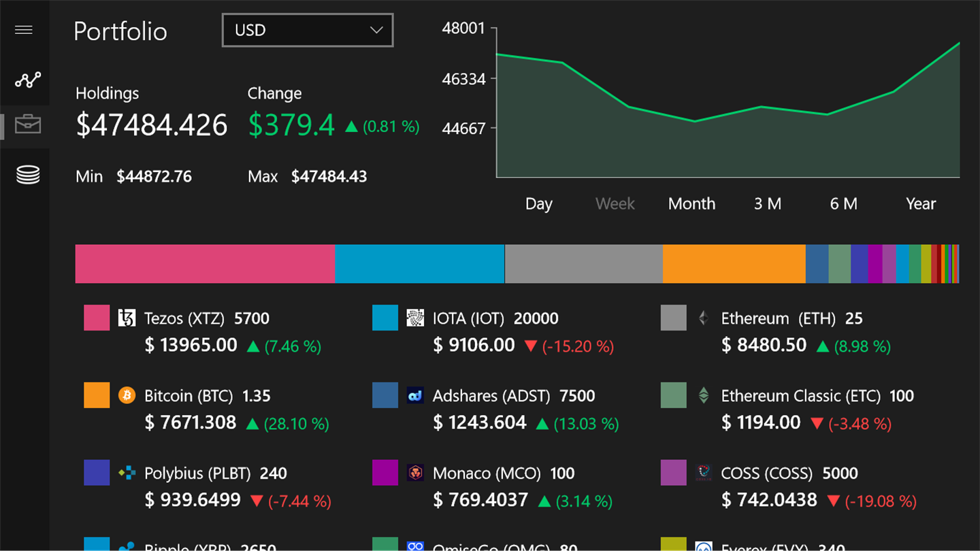
Task: Switch chart range to Month
Action: pyautogui.click(x=691, y=203)
